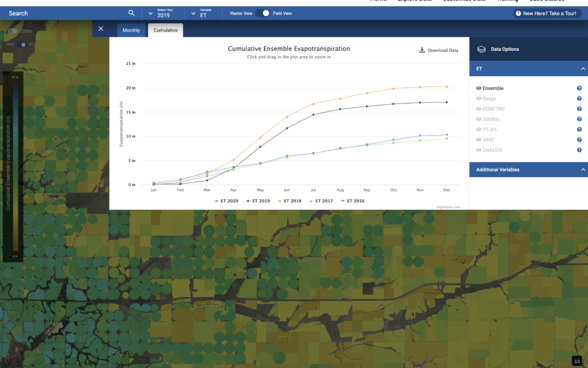Viewport: 588px width, 368px height.
Task: Click the search magnifier icon
Action: [131, 13]
